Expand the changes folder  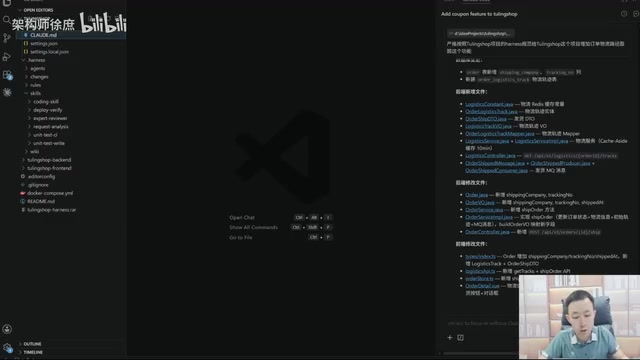[x=27, y=77]
